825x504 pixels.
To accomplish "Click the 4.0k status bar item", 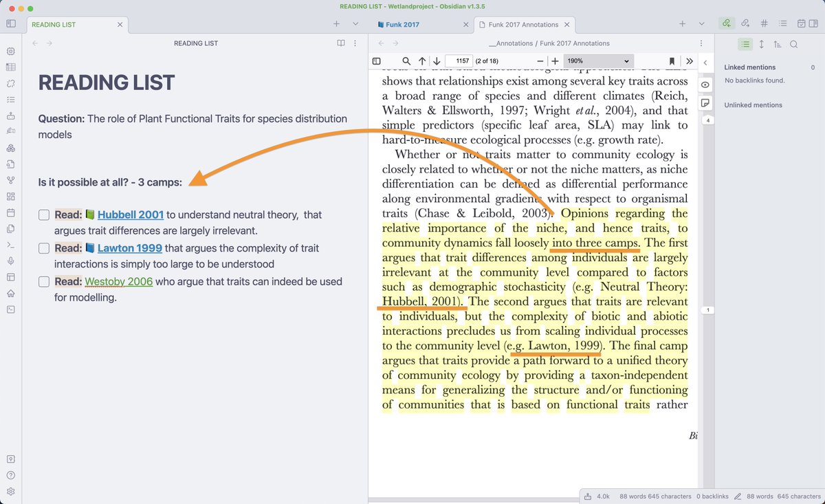I will pyautogui.click(x=597, y=496).
